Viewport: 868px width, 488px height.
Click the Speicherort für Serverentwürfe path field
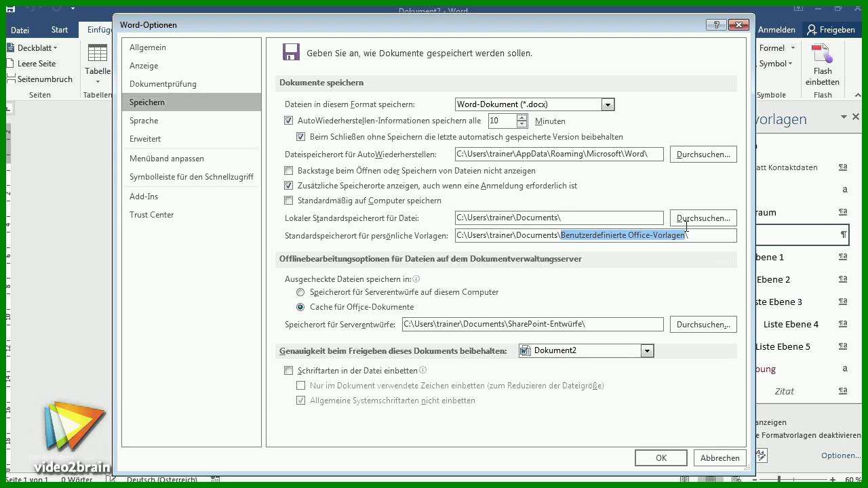point(532,324)
